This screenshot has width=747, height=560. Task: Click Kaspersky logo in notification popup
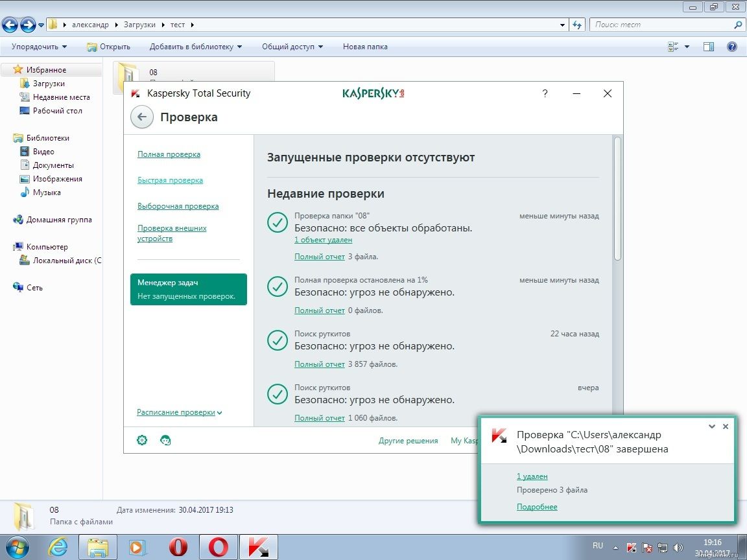499,435
